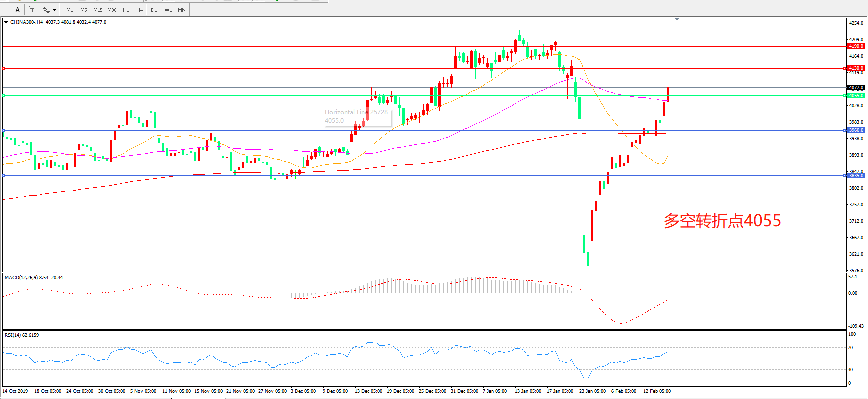
Task: Click the red 4130.0 line handle
Action: [x=4, y=68]
